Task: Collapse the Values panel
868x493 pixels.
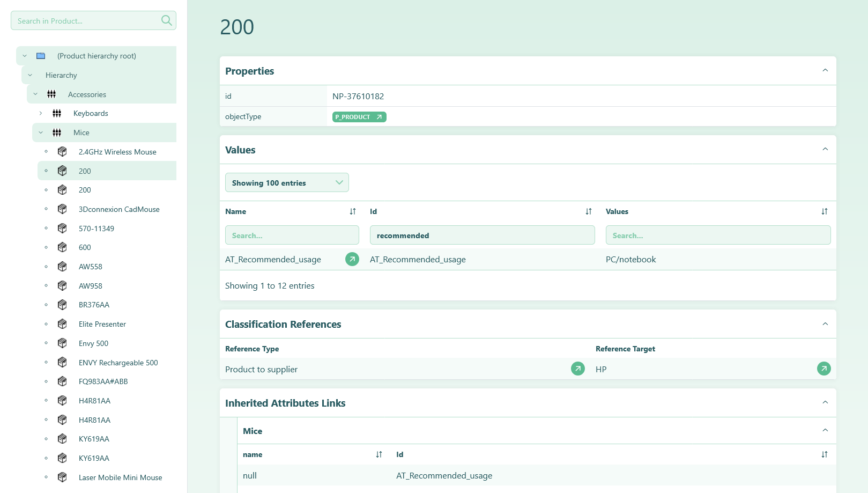Action: [825, 149]
